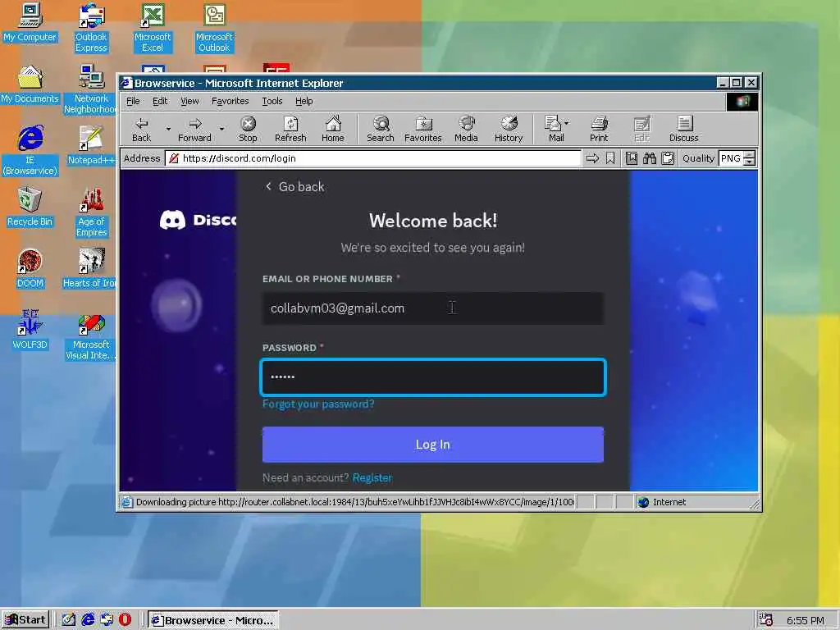The width and height of the screenshot is (840, 630).
Task: Open the Media toolbar button
Action: 466,130
